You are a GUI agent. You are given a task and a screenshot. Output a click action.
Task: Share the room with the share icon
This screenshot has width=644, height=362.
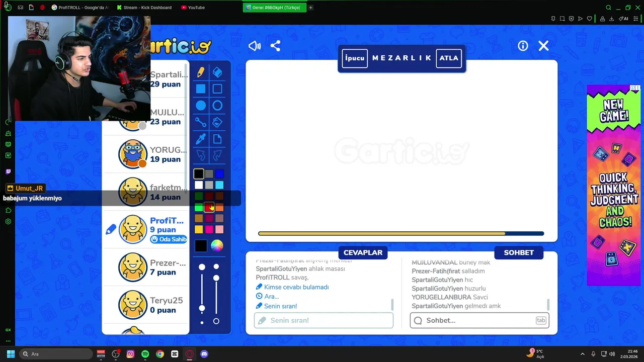(275, 46)
